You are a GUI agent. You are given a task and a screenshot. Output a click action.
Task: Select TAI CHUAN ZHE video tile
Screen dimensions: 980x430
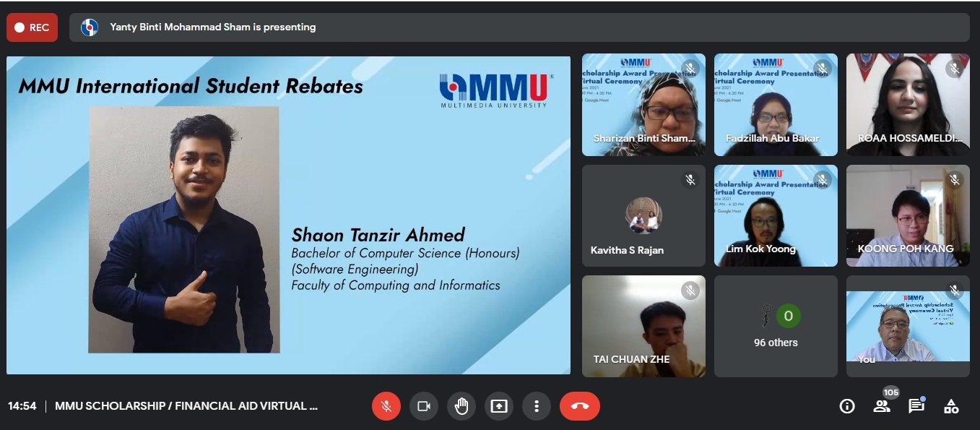[x=643, y=326]
